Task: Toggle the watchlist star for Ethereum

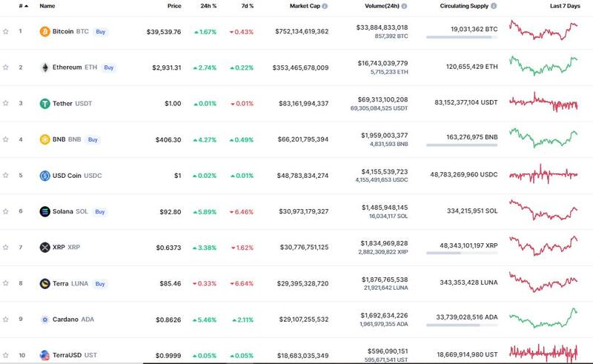Action: point(6,67)
